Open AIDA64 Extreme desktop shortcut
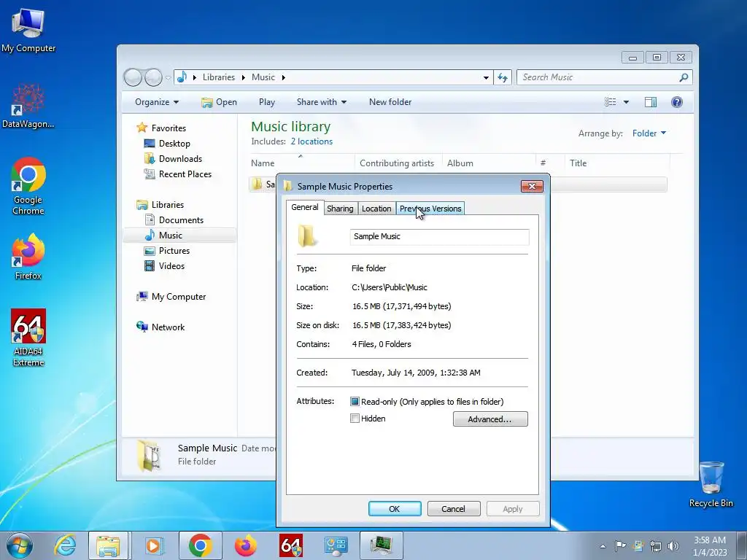 [x=28, y=338]
